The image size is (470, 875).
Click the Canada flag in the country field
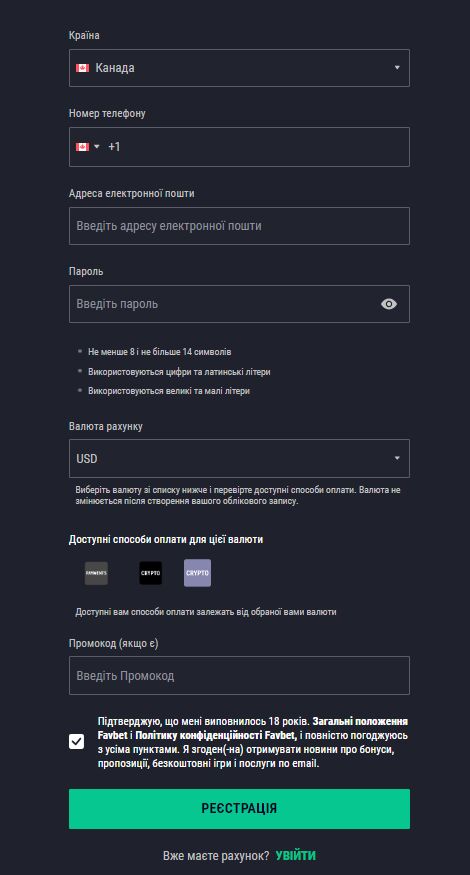[x=83, y=68]
